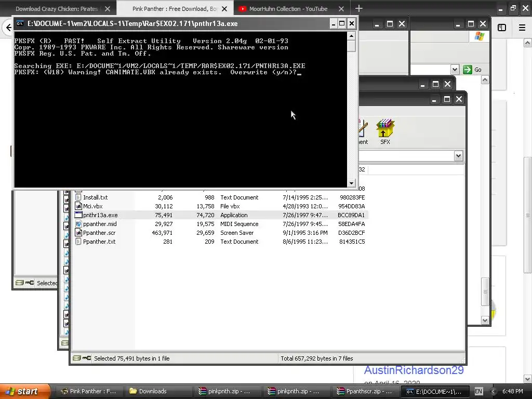Click the SFX icon in WinRAR toolbar
532x399 pixels.
click(x=385, y=131)
